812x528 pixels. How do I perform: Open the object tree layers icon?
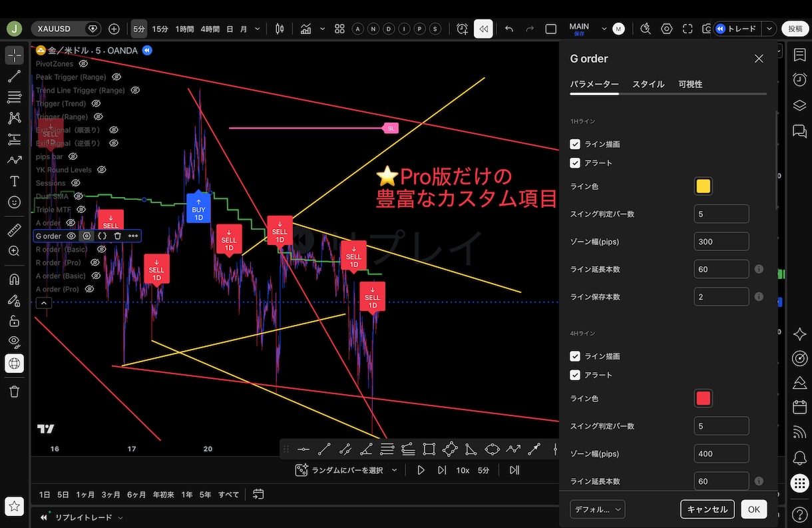(x=799, y=105)
